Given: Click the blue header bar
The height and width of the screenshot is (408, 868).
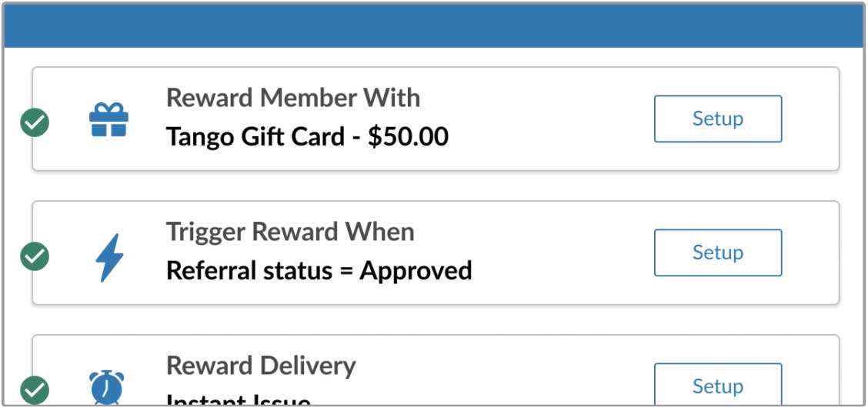Looking at the screenshot, I should 434,26.
